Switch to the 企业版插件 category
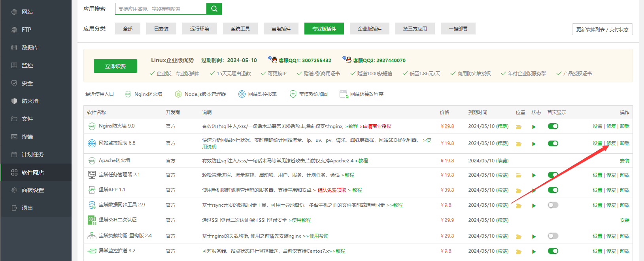644x261 pixels. (370, 29)
